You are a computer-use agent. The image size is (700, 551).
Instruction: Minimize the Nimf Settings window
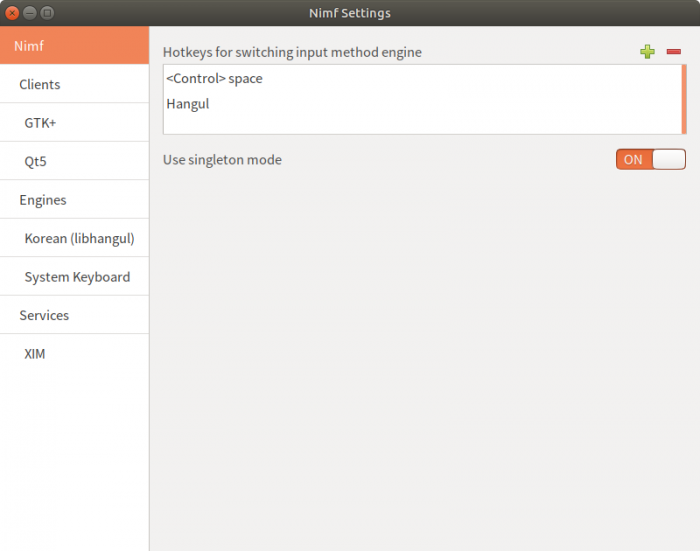click(30, 13)
